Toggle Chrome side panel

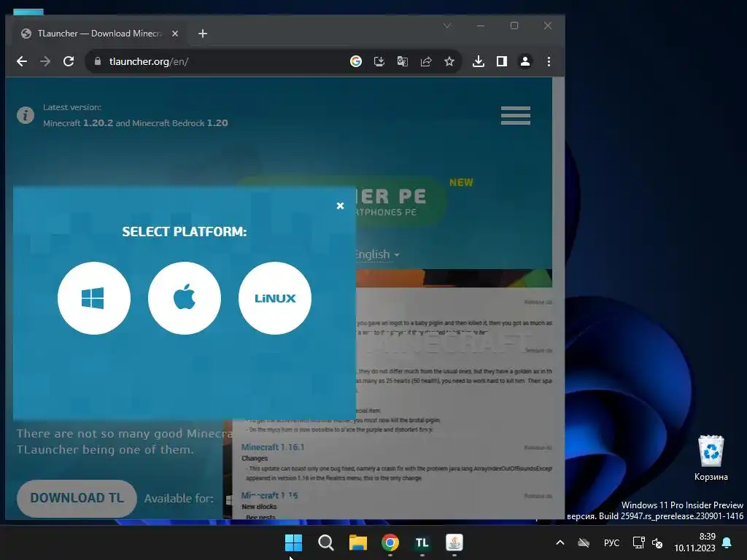[502, 61]
